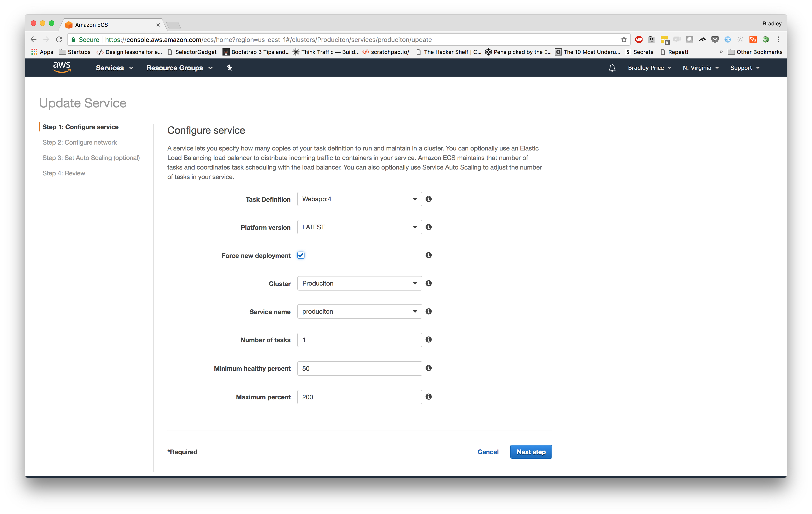Click the Number of tasks input field
Screen dimensions: 812x514
[x=360, y=340]
